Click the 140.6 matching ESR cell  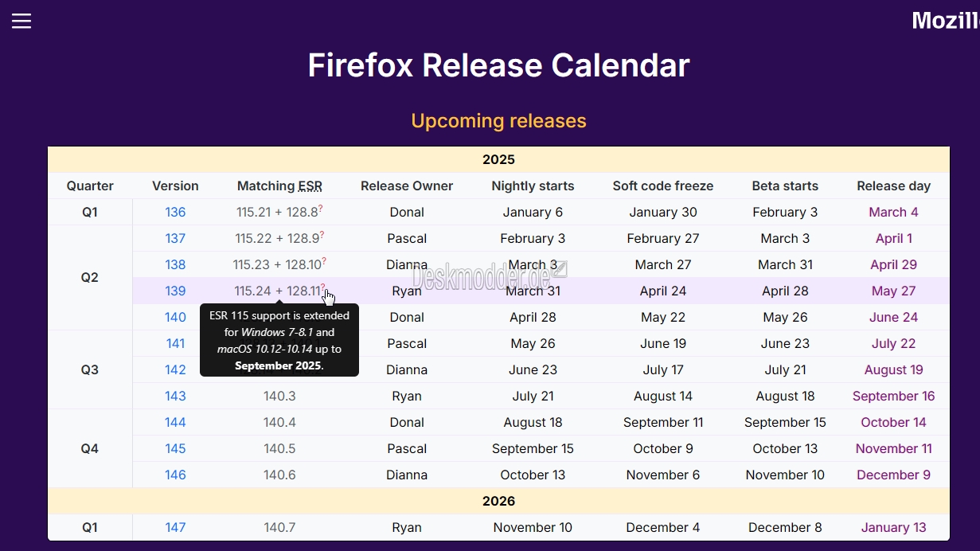pyautogui.click(x=279, y=475)
